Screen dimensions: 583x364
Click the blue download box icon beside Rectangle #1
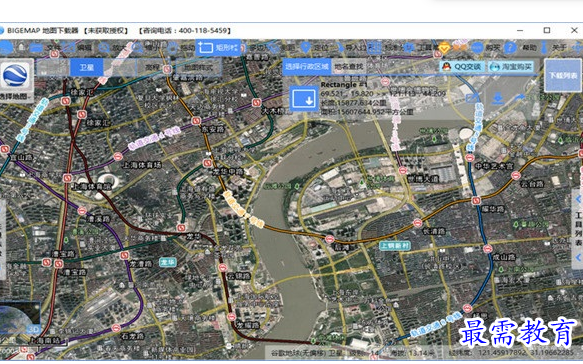coord(304,99)
